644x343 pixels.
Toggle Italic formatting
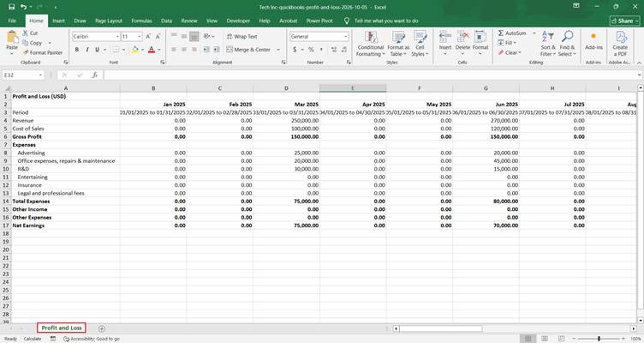tap(87, 50)
